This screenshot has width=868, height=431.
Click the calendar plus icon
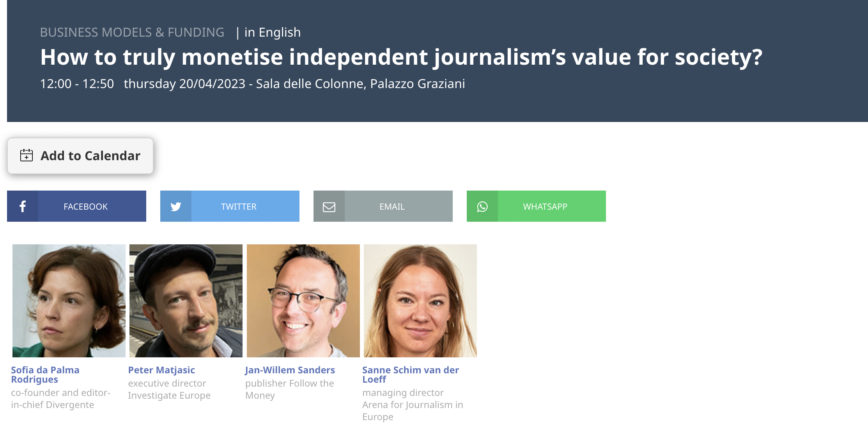click(x=27, y=155)
